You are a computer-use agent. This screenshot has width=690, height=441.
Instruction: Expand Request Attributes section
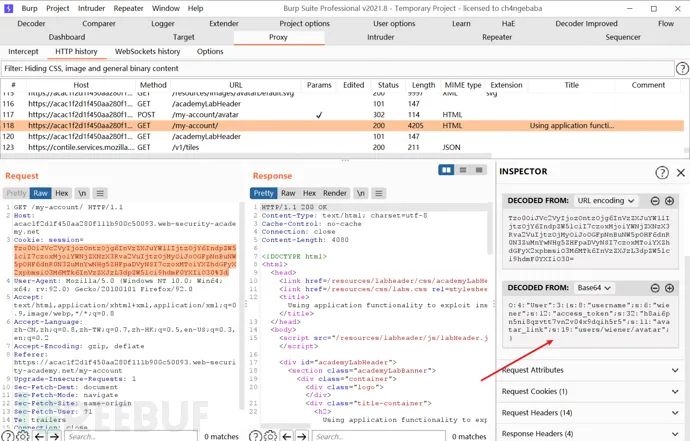coord(590,370)
